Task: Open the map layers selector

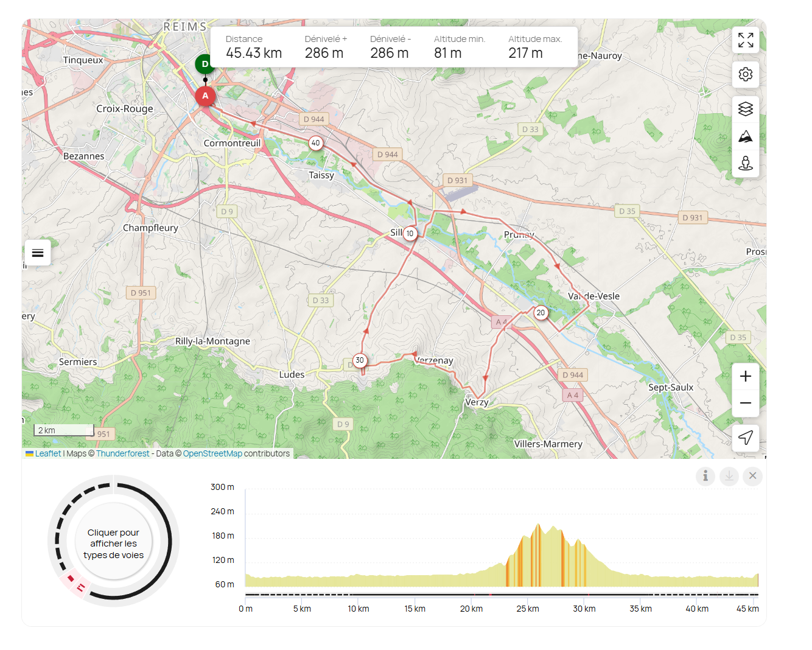Action: tap(745, 109)
